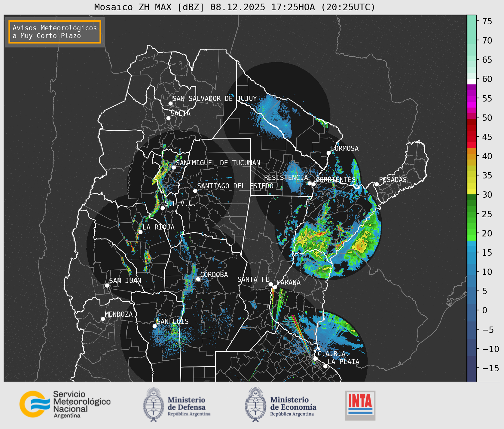Screen dimensions: 504x429
Task: Click the San Juan city marker
Action: pos(107,285)
